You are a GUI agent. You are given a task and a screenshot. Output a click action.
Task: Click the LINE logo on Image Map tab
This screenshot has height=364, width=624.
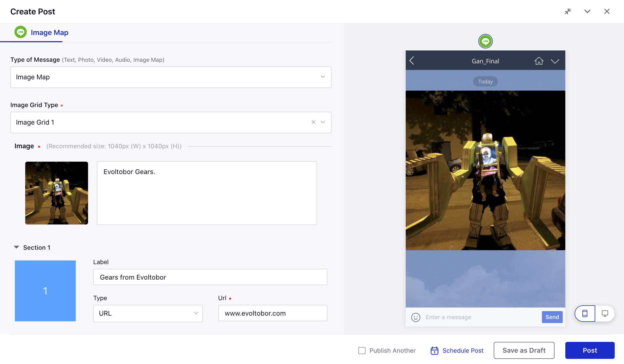21,32
